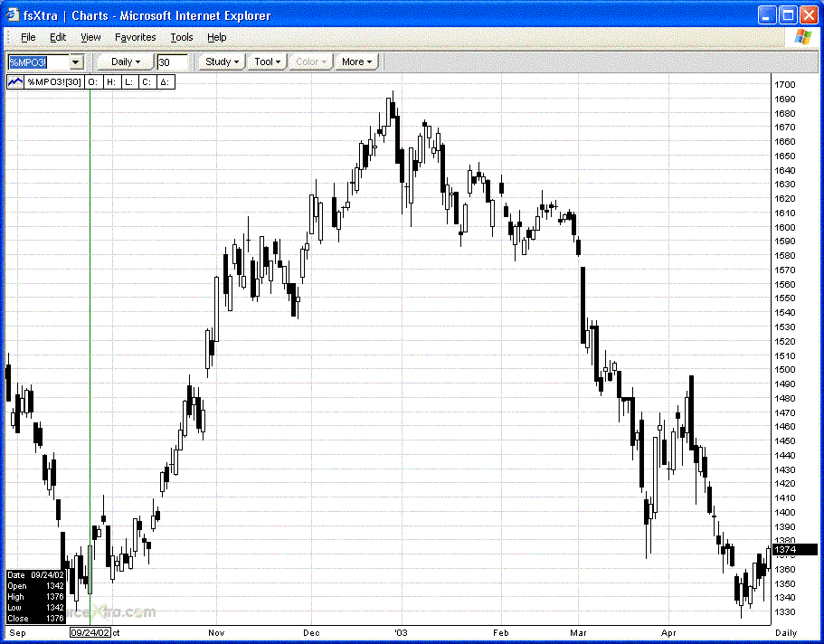
Task: Maximize the fsXtra Charts window
Action: tap(788, 15)
